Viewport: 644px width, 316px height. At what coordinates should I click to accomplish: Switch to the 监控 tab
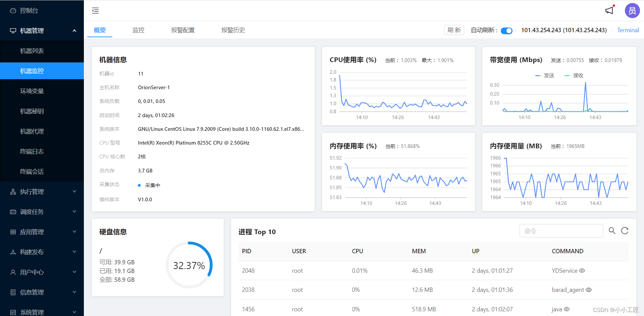(138, 30)
